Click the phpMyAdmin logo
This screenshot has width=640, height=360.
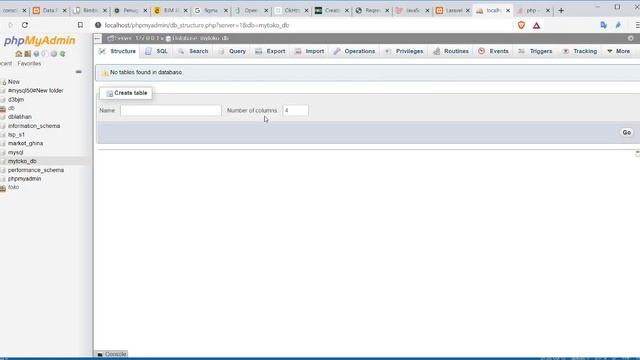(40, 40)
